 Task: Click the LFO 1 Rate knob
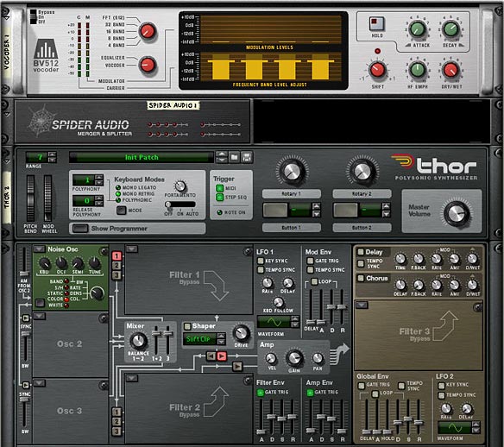pos(268,282)
